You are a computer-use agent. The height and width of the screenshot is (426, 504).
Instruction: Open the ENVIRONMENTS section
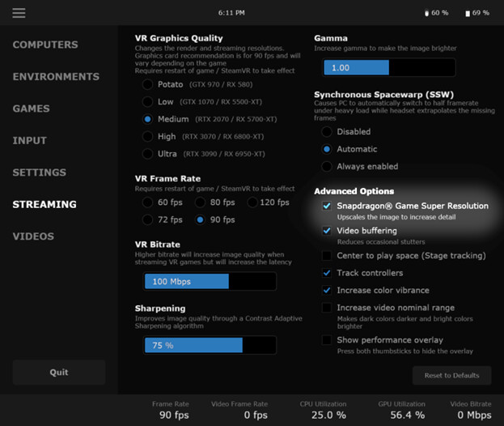pyautogui.click(x=56, y=77)
